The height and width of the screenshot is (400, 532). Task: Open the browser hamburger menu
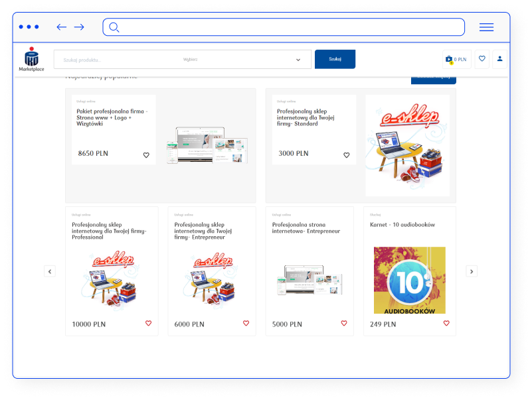click(486, 27)
